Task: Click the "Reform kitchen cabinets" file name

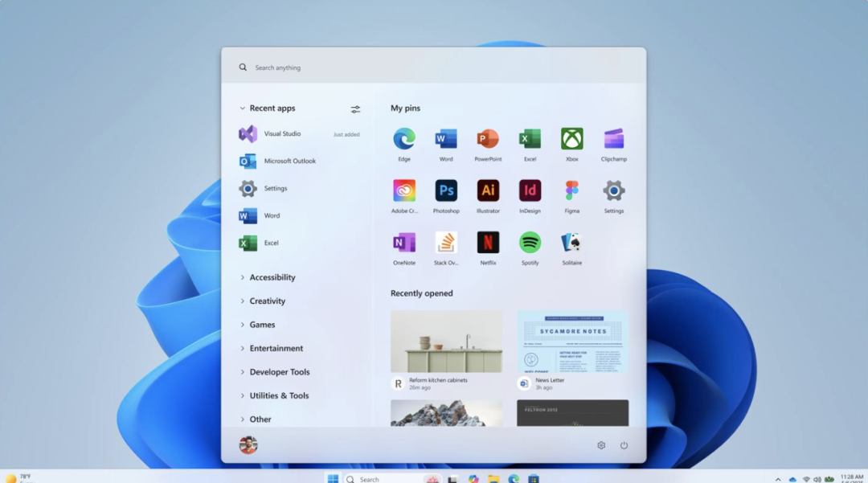Action: 438,380
